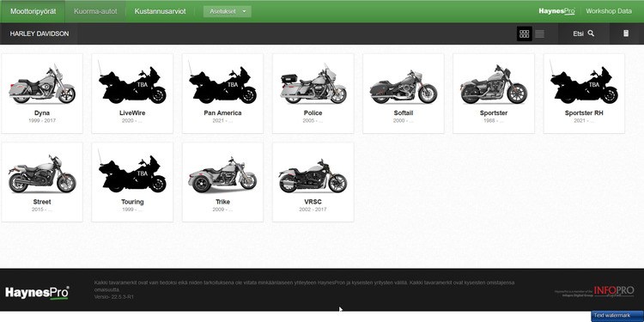Switch to list view layout icon
644x322 pixels.
(x=540, y=33)
